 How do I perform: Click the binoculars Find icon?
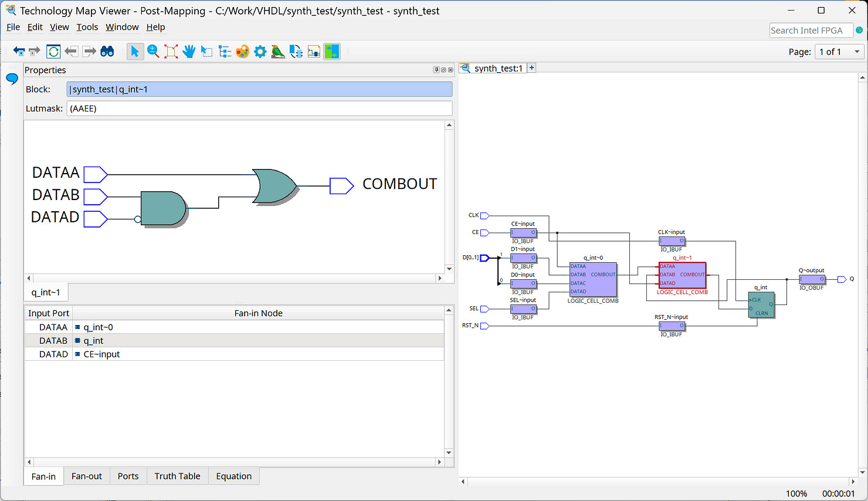pos(107,52)
